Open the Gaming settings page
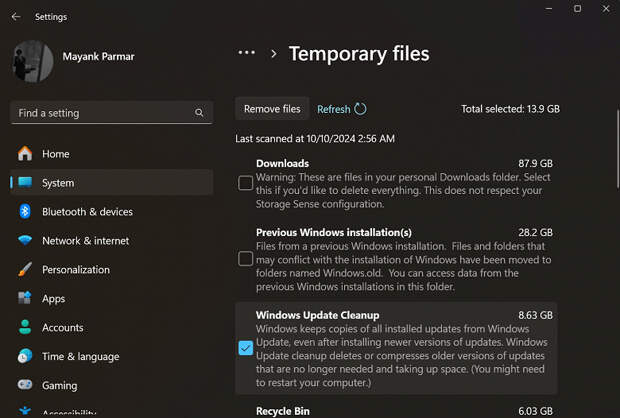Image resolution: width=620 pixels, height=418 pixels. point(60,386)
